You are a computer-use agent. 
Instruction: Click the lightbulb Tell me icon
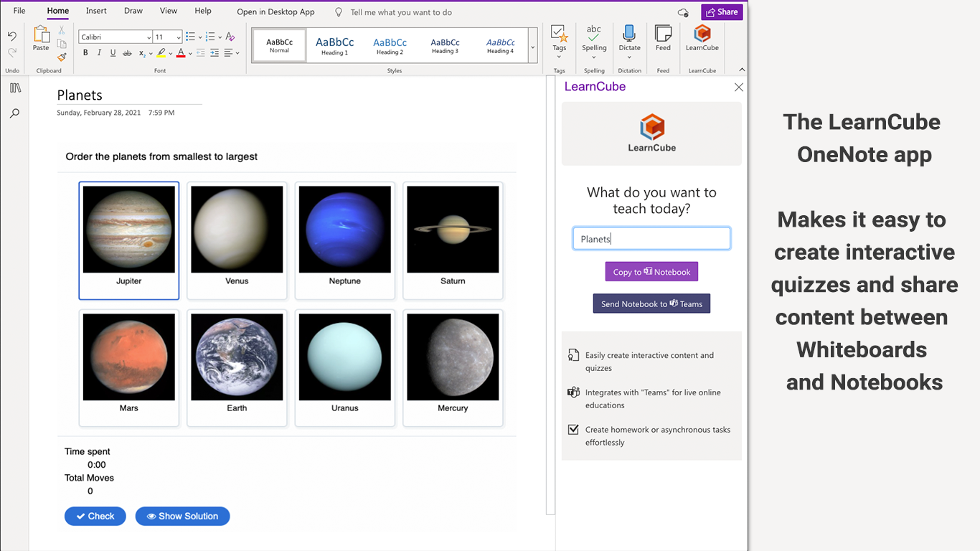[339, 12]
